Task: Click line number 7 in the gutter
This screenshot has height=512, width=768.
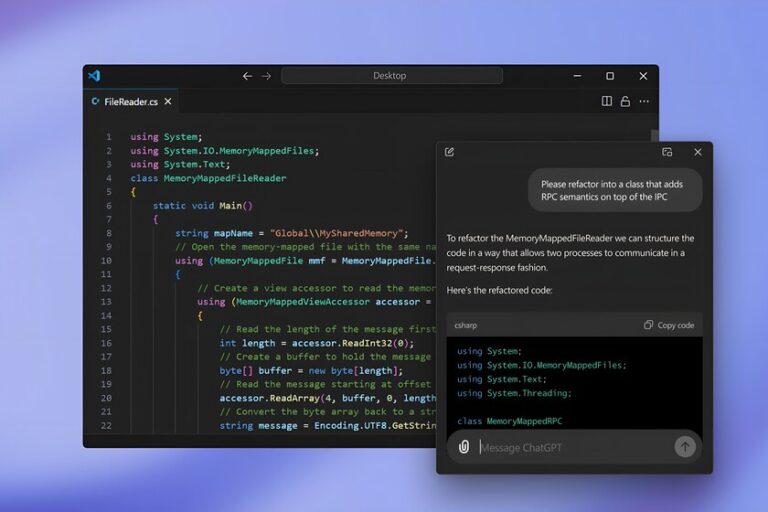Action: 108,219
